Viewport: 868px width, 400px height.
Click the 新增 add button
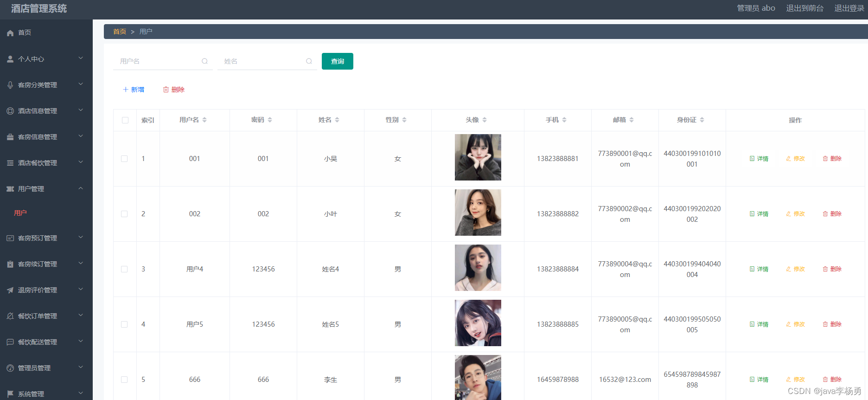(x=134, y=90)
